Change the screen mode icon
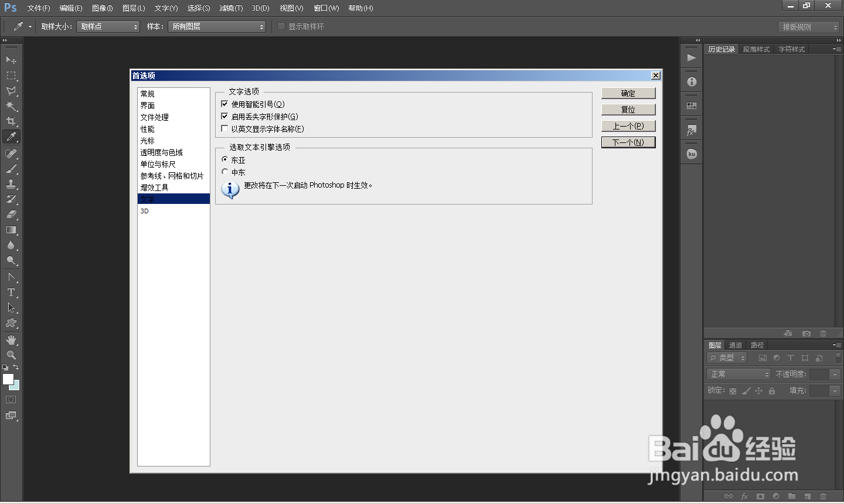The image size is (844, 504). tap(11, 416)
